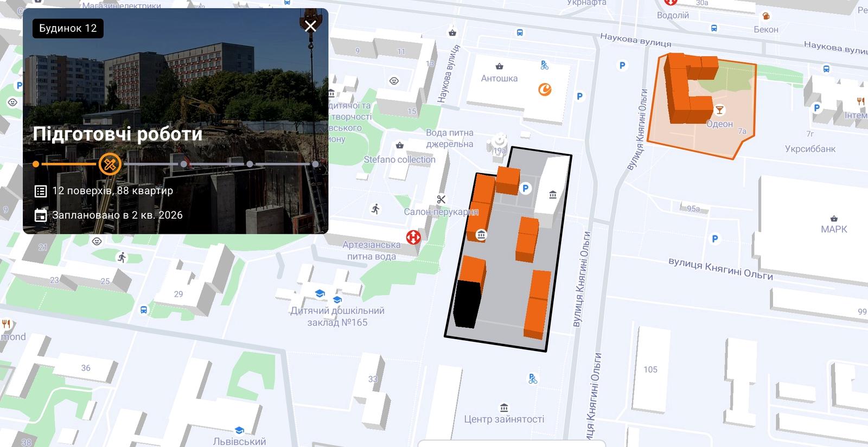Click the Будинок 12 label badge
Screen dimensions: 868x447
point(68,28)
